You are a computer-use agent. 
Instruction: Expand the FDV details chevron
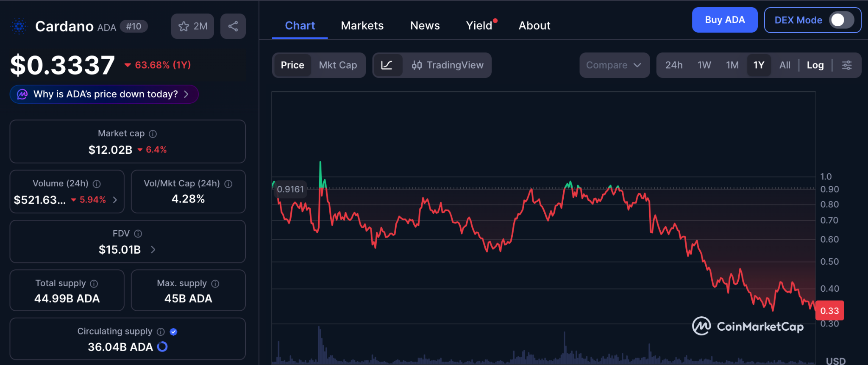(153, 250)
